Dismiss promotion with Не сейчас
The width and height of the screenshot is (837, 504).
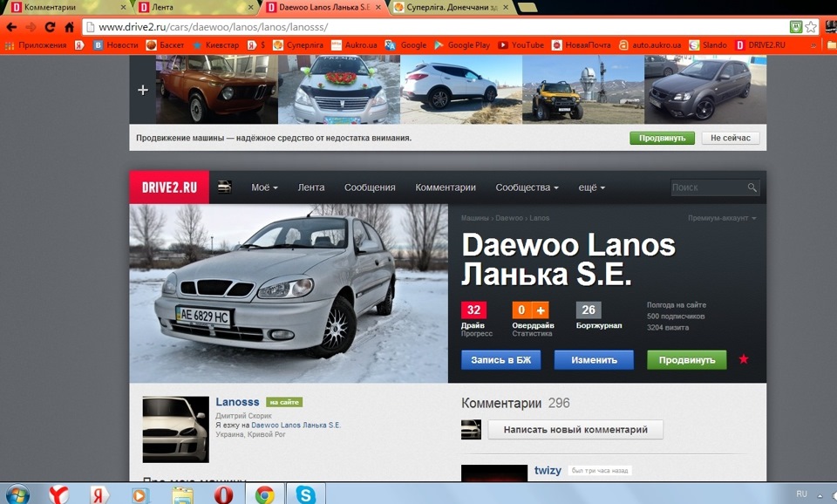(x=731, y=138)
